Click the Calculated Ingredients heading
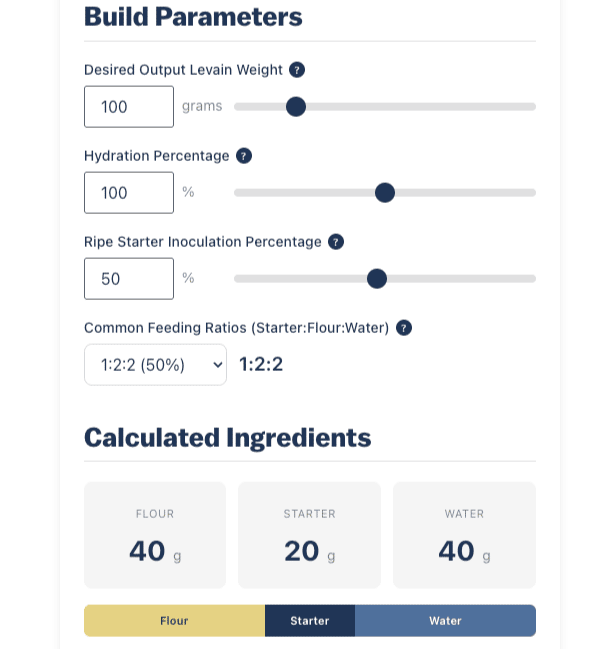609x649 pixels. 227,438
